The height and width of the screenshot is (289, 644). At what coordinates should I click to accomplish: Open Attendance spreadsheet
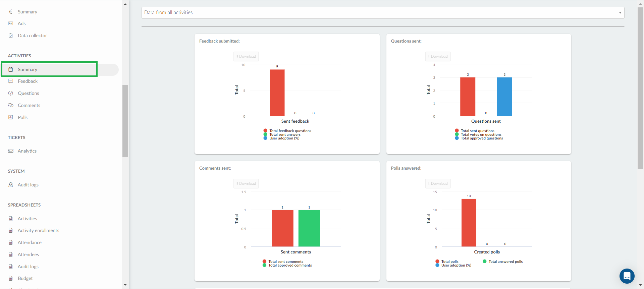coord(30,242)
